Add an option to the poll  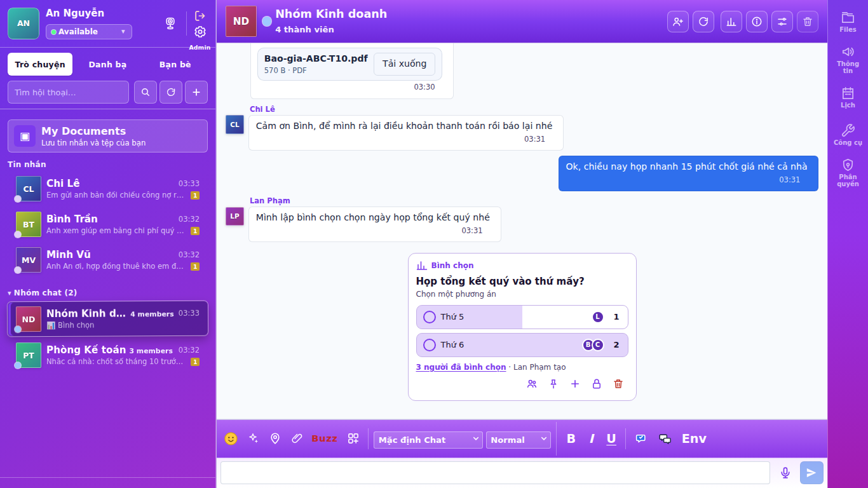coord(575,384)
